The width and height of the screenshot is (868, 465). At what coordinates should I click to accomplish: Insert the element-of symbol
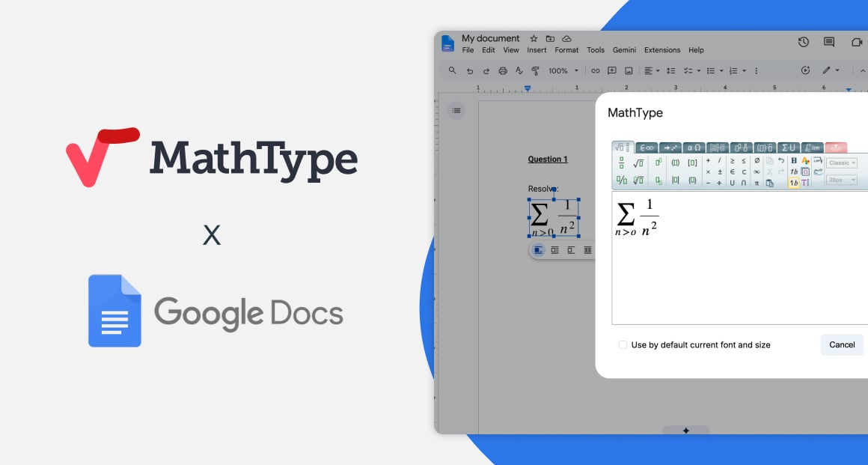tap(732, 172)
